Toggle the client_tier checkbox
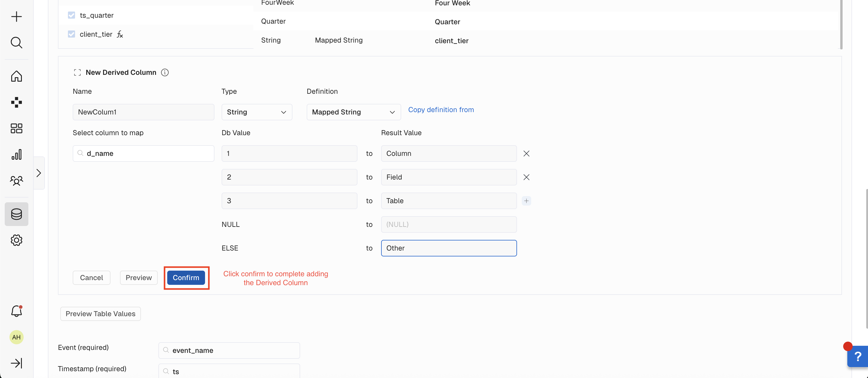The height and width of the screenshot is (378, 868). pos(71,34)
